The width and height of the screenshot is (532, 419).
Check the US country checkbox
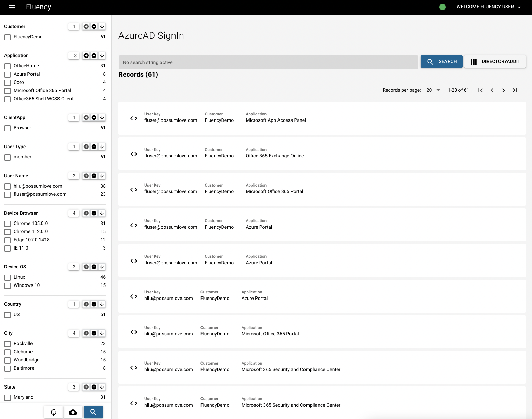(x=8, y=315)
